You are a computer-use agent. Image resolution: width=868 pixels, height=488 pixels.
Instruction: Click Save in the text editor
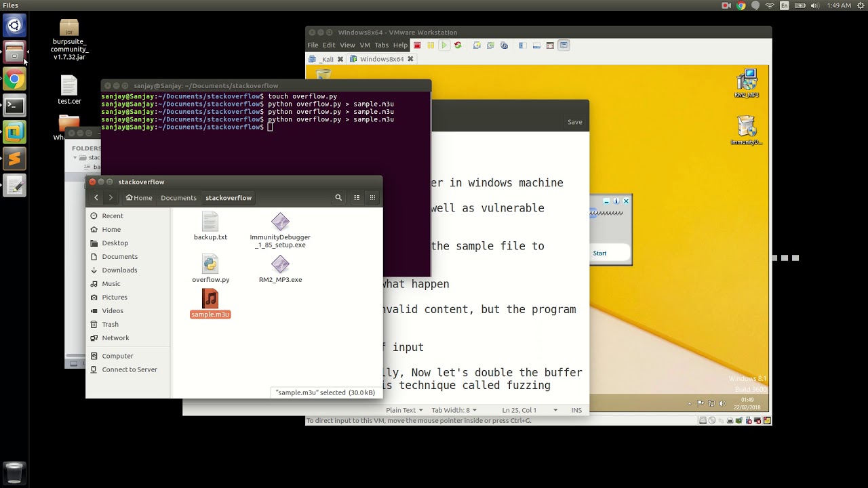[575, 122]
